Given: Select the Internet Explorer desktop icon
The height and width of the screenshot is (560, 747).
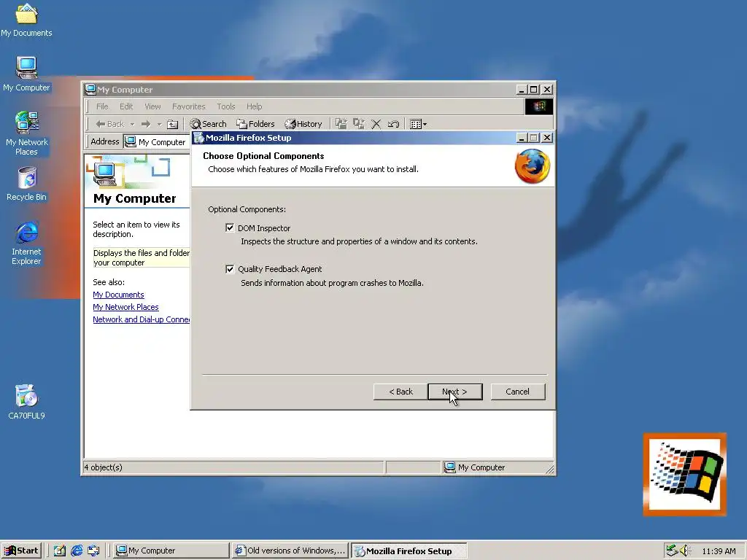Looking at the screenshot, I should tap(27, 243).
